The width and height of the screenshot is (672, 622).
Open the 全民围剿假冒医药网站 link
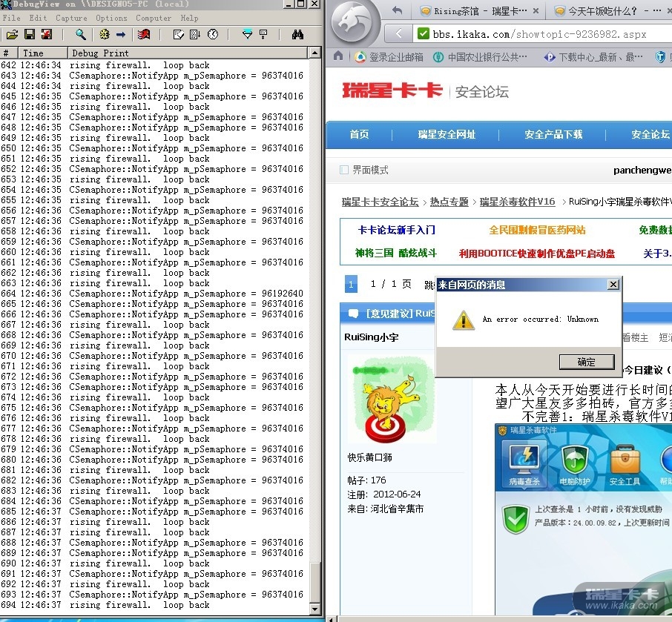[538, 230]
